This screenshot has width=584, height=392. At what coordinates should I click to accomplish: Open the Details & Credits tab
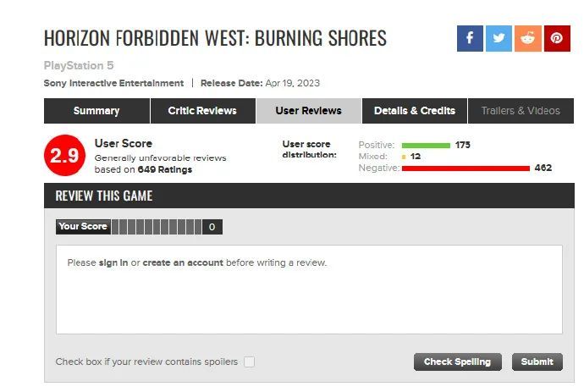click(415, 111)
